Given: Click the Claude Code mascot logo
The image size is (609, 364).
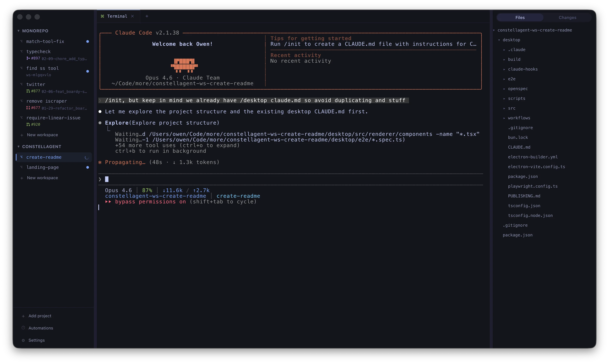Looking at the screenshot, I should (x=184, y=65).
